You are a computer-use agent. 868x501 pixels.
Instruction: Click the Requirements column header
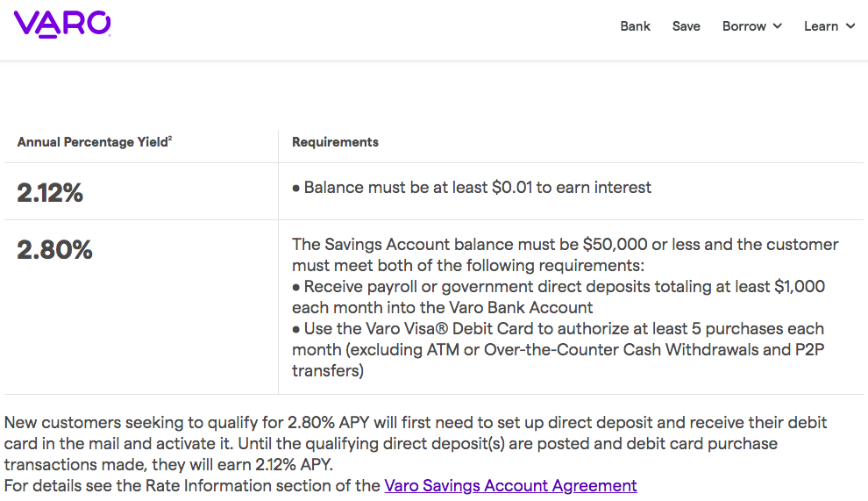335,142
